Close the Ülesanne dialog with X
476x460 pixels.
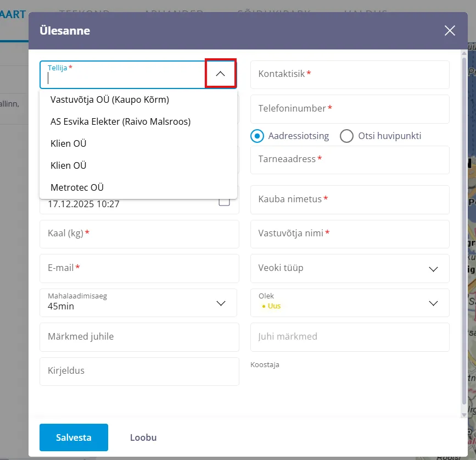(450, 31)
